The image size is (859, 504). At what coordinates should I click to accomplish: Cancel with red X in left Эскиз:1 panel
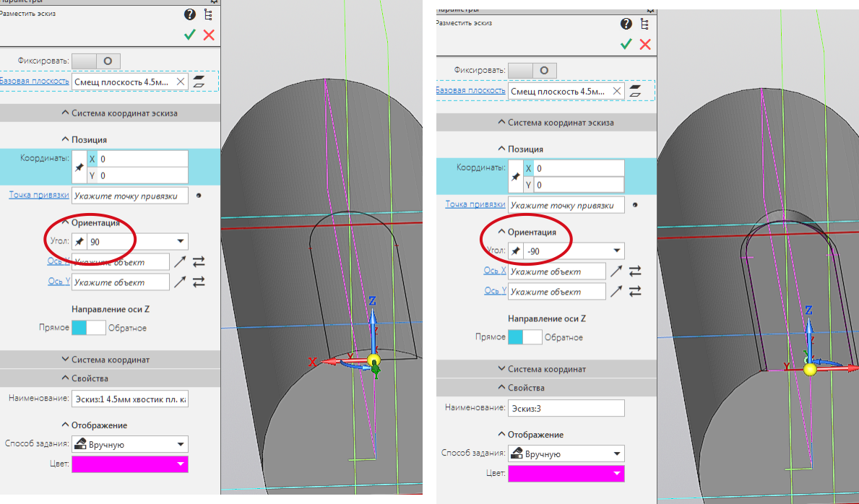pos(209,35)
